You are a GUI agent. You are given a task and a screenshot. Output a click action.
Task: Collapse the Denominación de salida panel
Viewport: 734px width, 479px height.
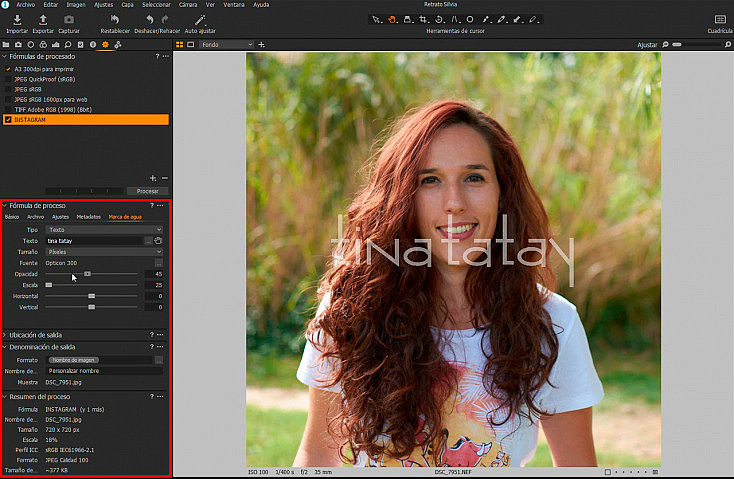click(x=4, y=347)
